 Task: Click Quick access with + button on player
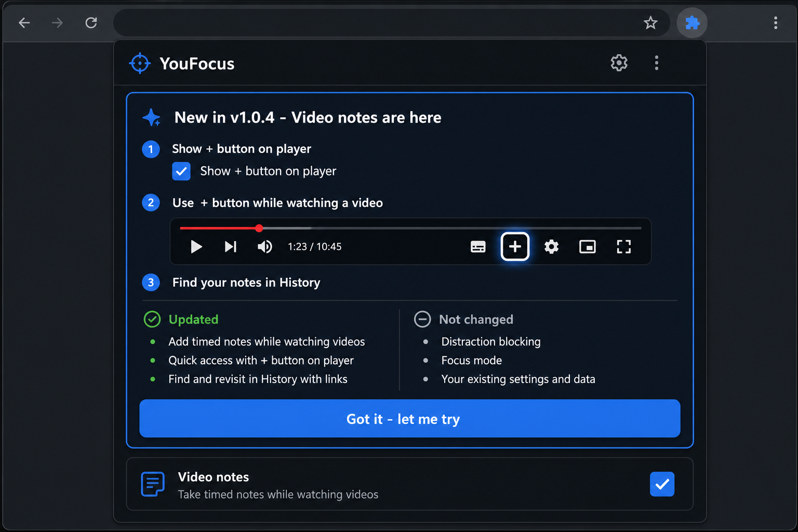coord(261,361)
